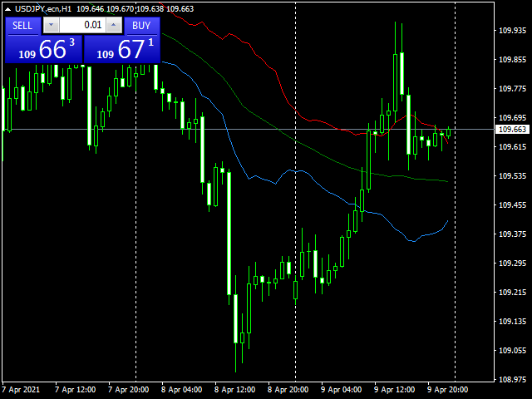Decrease lot volume with down arrow
The width and height of the screenshot is (532, 399).
52,25
